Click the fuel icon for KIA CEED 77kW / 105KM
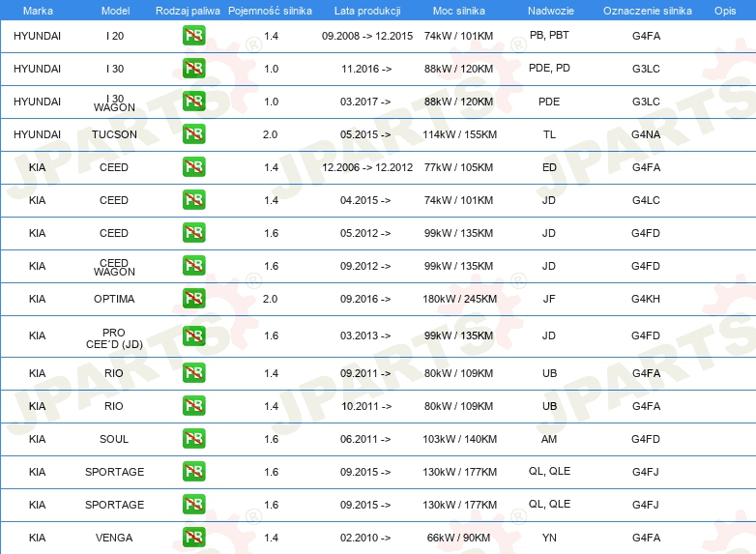The width and height of the screenshot is (756, 554). [x=193, y=167]
